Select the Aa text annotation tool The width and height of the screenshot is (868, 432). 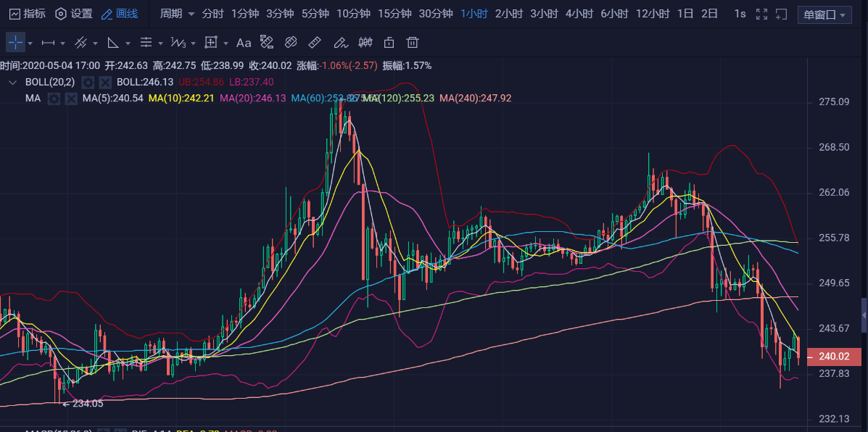(x=244, y=43)
